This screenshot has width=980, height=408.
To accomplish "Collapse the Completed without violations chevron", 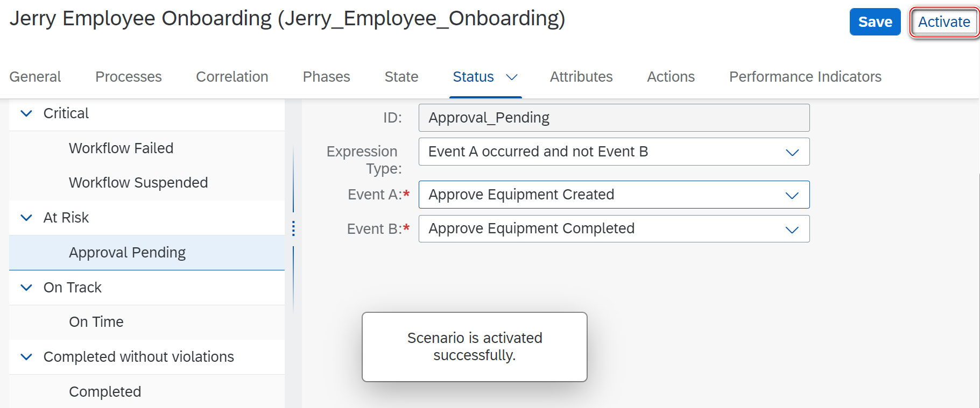I will 26,357.
